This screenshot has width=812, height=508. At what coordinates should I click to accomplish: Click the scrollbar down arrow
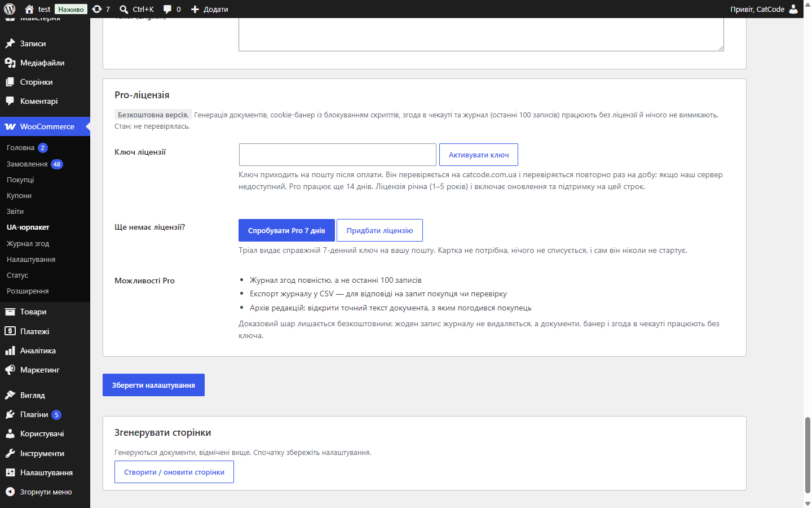pos(807,503)
